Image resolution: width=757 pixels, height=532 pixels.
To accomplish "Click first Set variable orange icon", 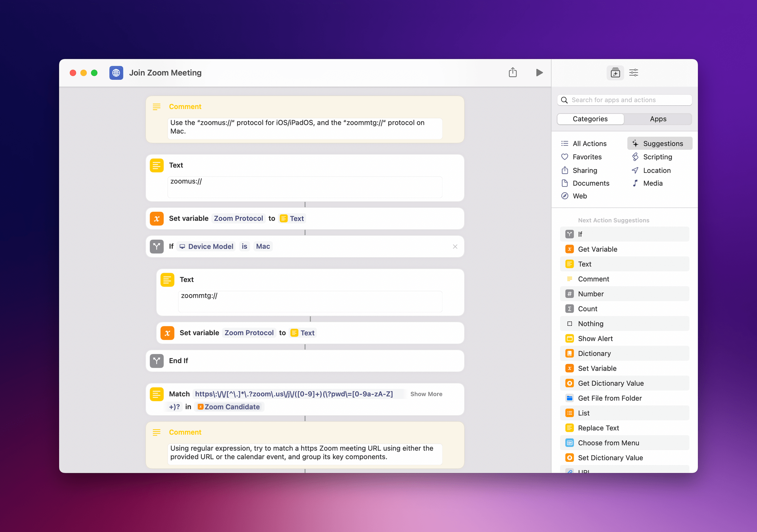I will [x=157, y=218].
